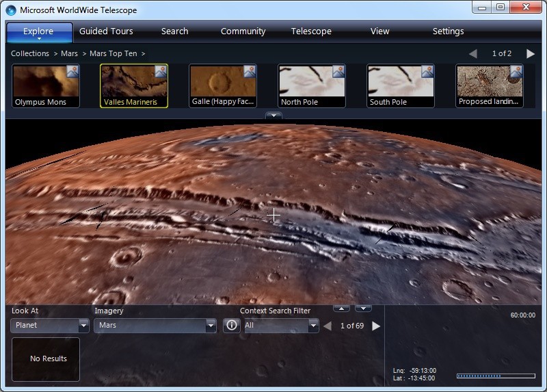Image resolution: width=547 pixels, height=392 pixels.
Task: Select the Valles Marineris thumbnail
Action: point(134,86)
